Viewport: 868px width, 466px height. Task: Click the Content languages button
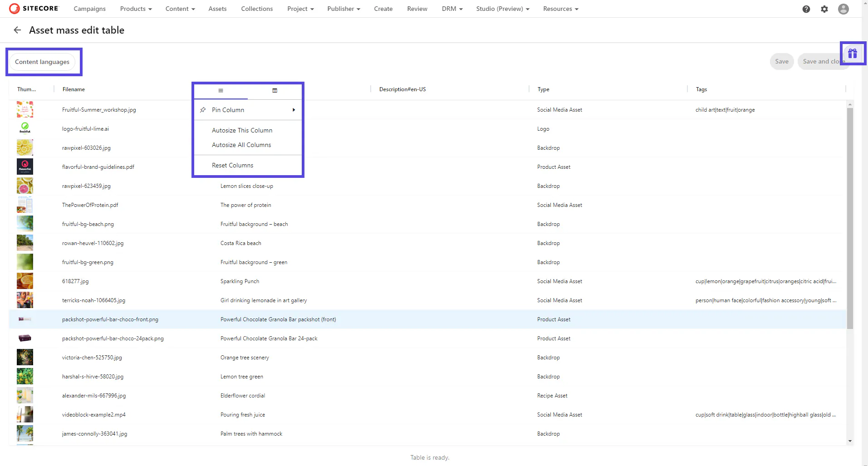[x=42, y=62]
